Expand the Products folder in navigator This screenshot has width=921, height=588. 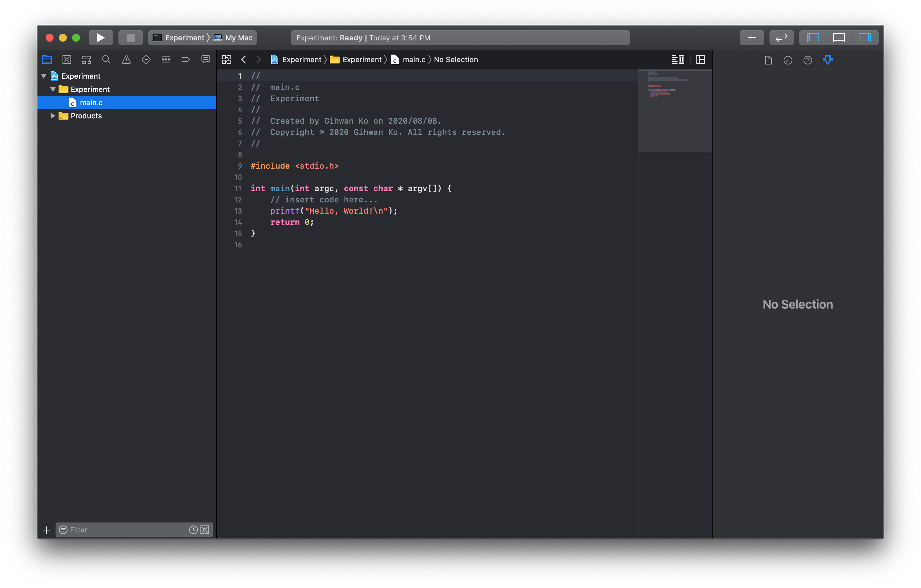[53, 115]
